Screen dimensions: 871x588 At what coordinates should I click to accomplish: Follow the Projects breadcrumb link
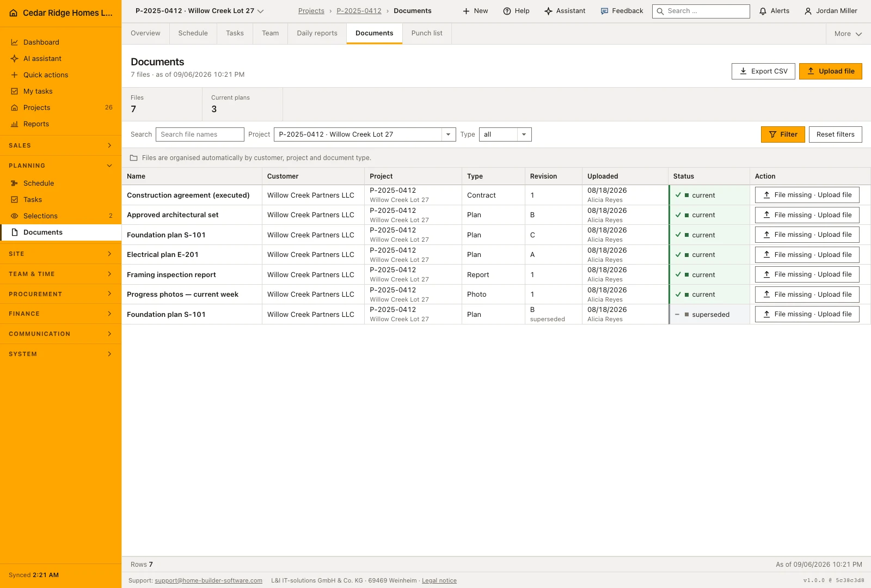point(311,11)
